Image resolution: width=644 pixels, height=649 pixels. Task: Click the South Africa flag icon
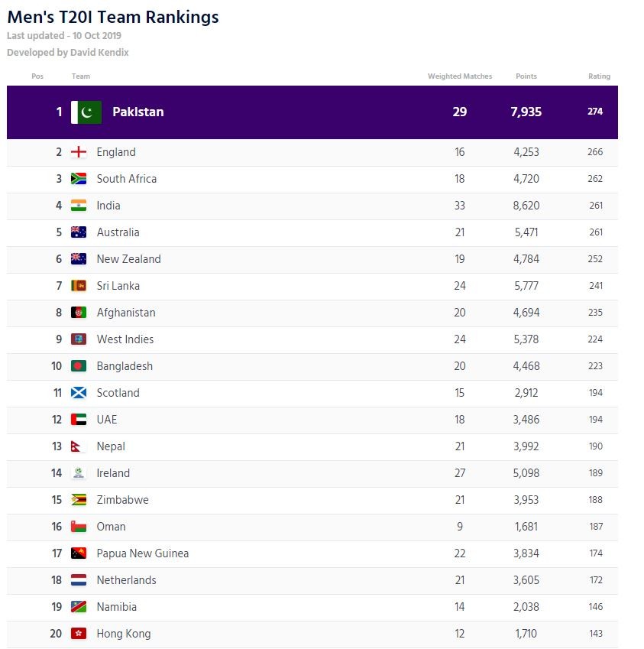[79, 179]
